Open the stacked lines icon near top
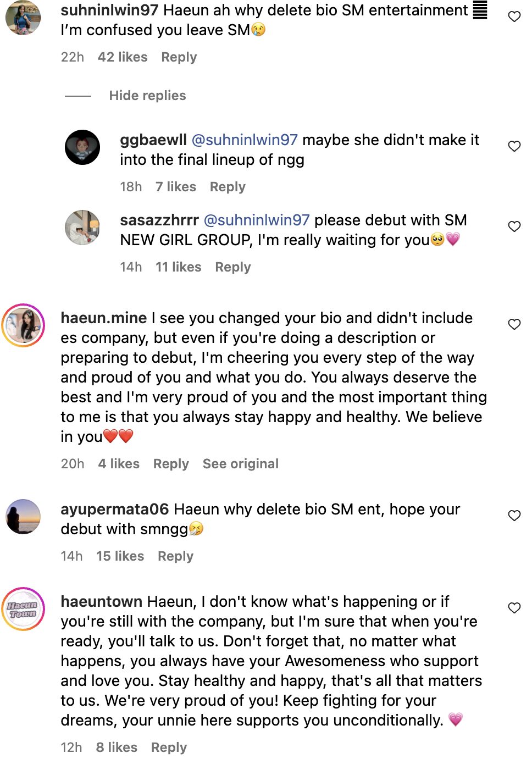Viewport: 532px width, 764px height. (x=480, y=10)
